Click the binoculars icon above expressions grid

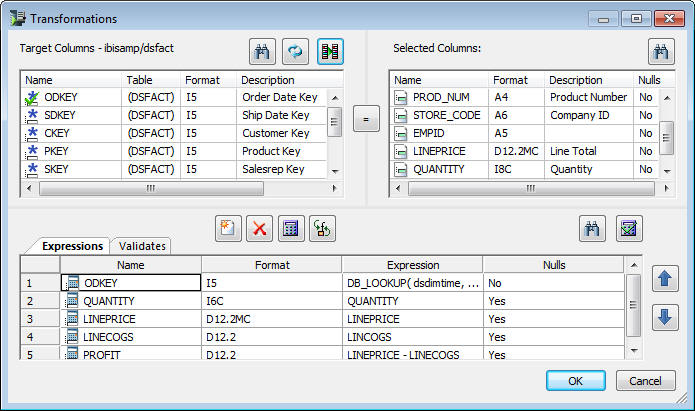[592, 229]
